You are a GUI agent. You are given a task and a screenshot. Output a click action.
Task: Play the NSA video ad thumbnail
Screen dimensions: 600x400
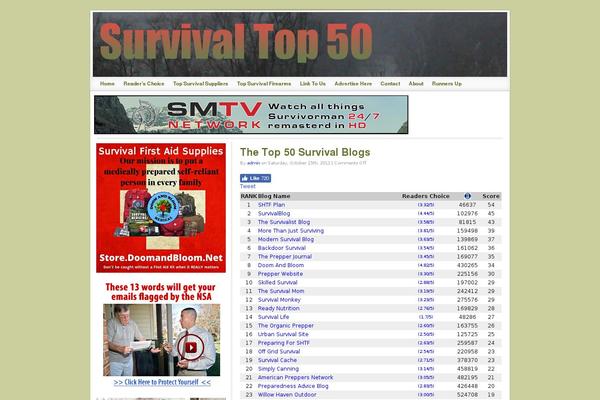(x=161, y=340)
